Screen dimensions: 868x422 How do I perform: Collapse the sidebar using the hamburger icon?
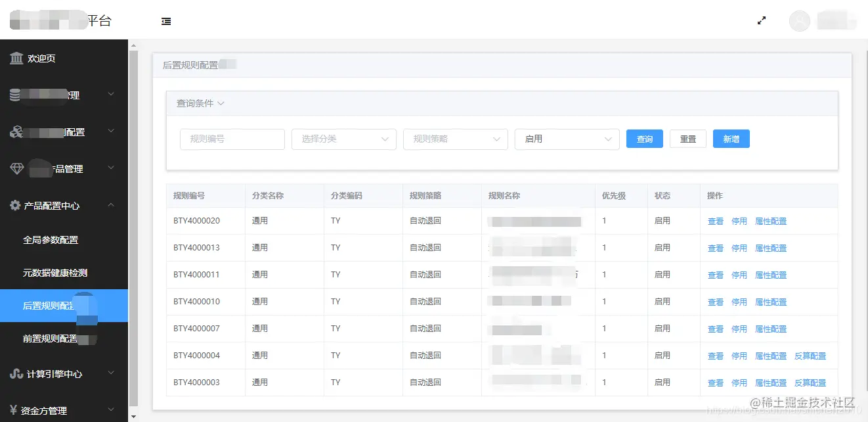click(165, 20)
